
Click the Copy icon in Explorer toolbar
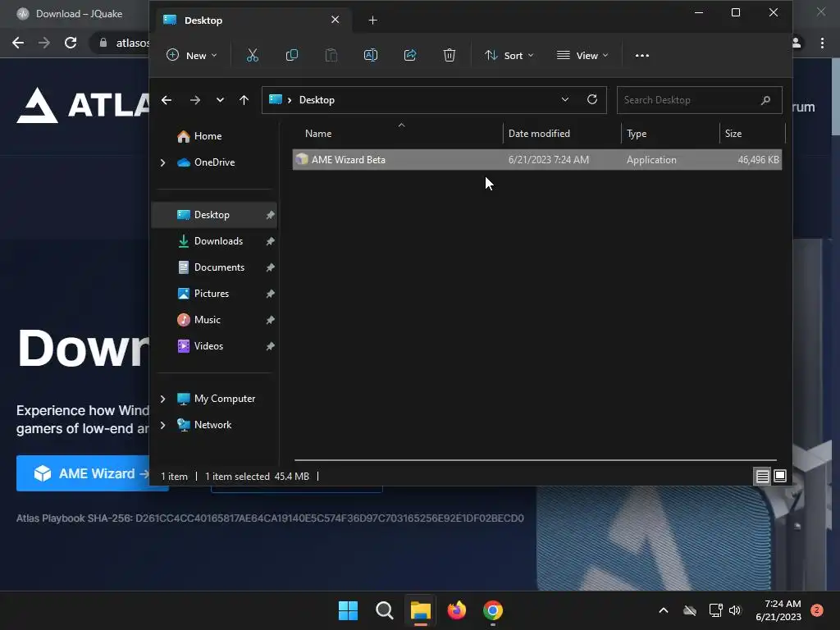click(x=292, y=55)
